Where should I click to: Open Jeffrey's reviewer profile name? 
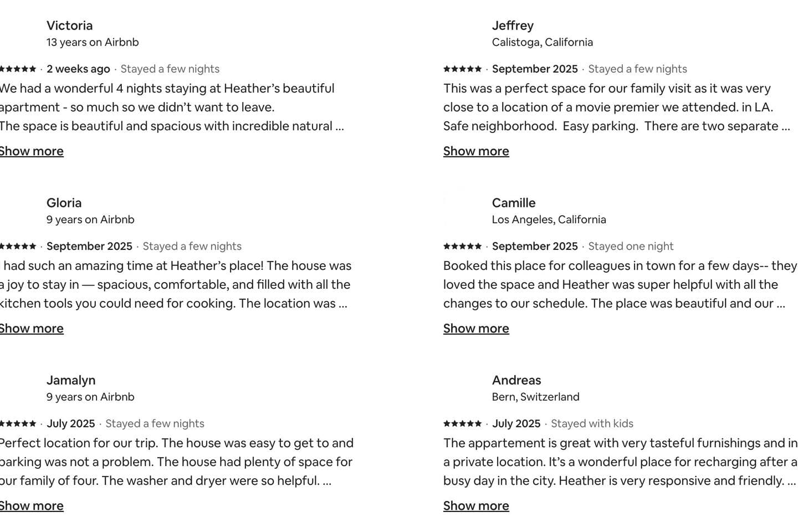coord(513,25)
